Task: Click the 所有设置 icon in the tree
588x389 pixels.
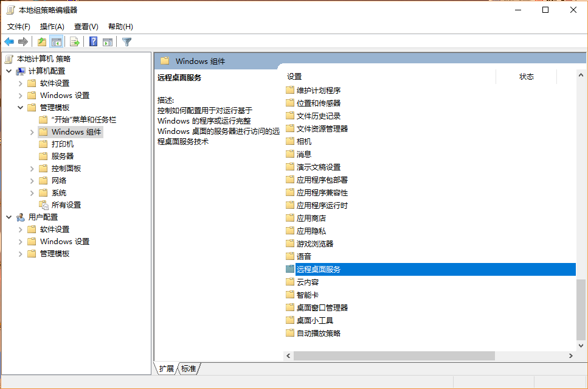Action: (44, 205)
